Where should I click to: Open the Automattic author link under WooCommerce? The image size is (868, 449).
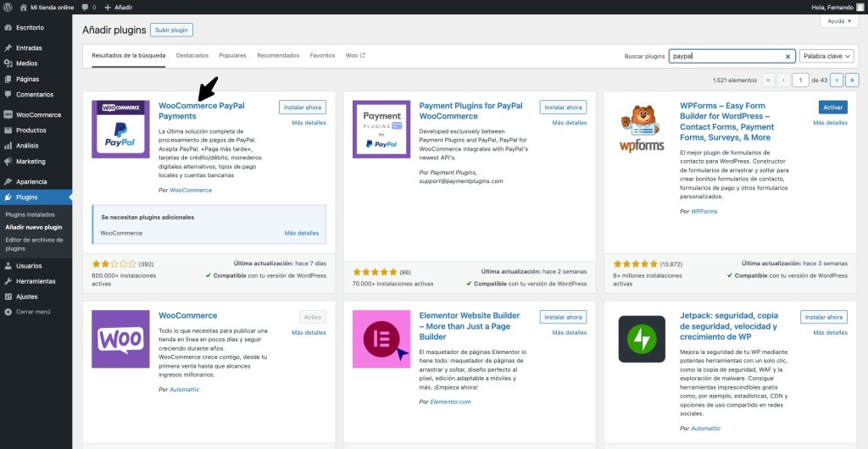184,390
